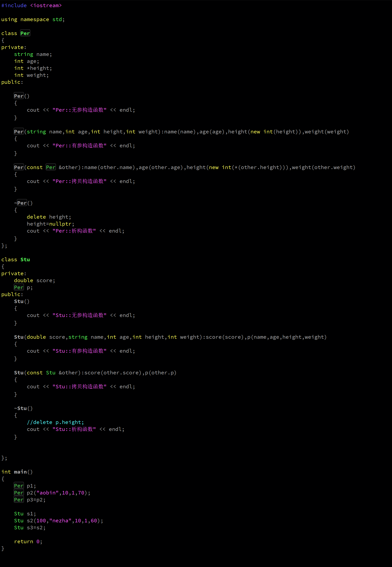
Task: Click the "Per::无参构造函数" string literal
Action: [80, 110]
